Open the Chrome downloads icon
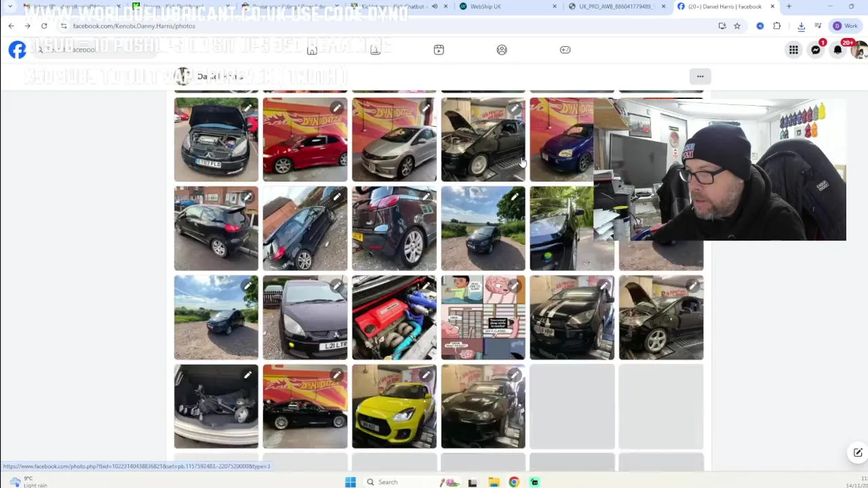 coord(801,26)
